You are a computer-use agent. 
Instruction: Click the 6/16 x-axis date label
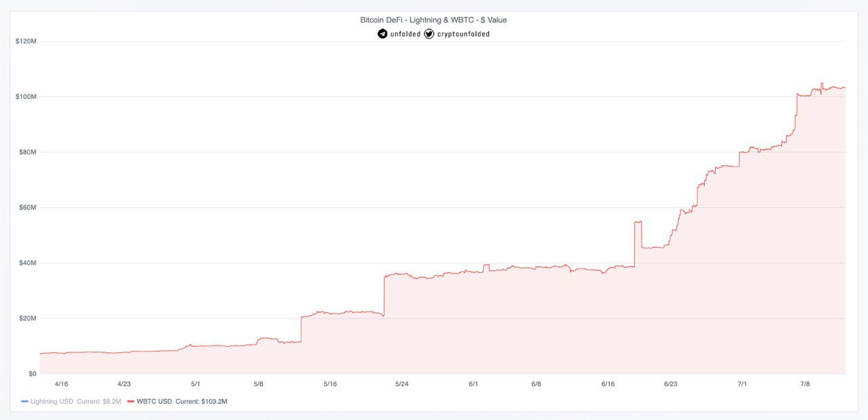pyautogui.click(x=608, y=384)
